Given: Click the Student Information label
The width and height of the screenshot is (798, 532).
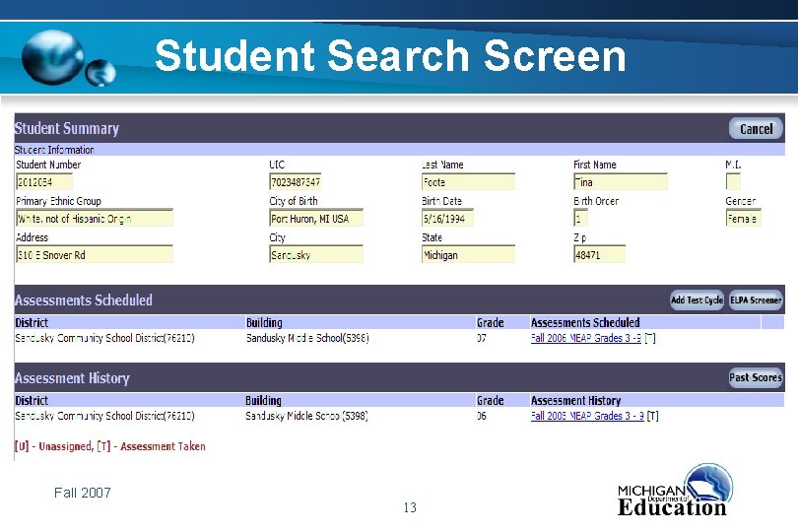Looking at the screenshot, I should [x=54, y=150].
